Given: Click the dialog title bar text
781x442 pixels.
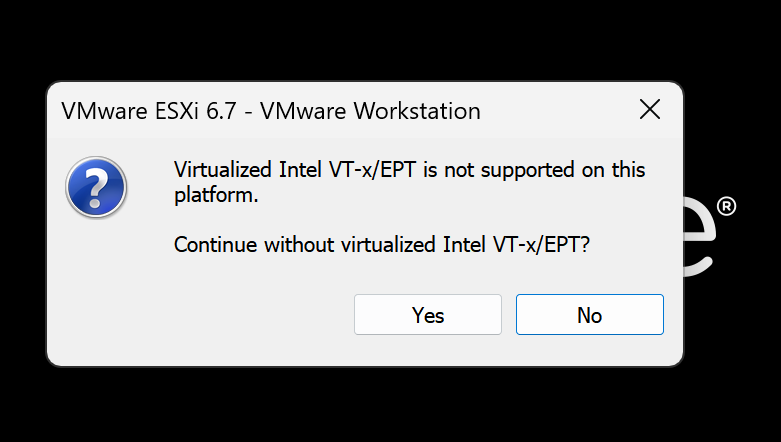Looking at the screenshot, I should (271, 111).
